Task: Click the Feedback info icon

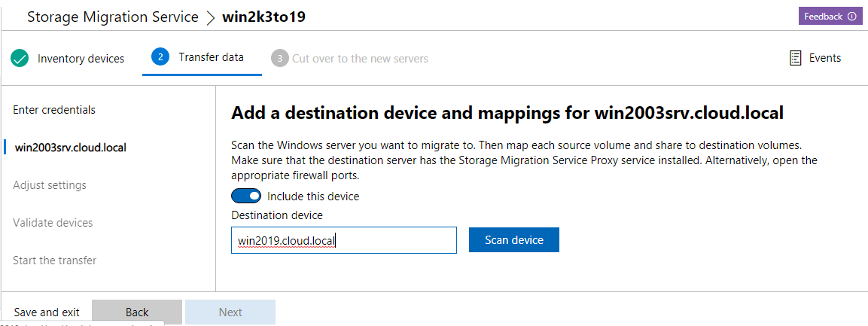Action: pyautogui.click(x=851, y=17)
